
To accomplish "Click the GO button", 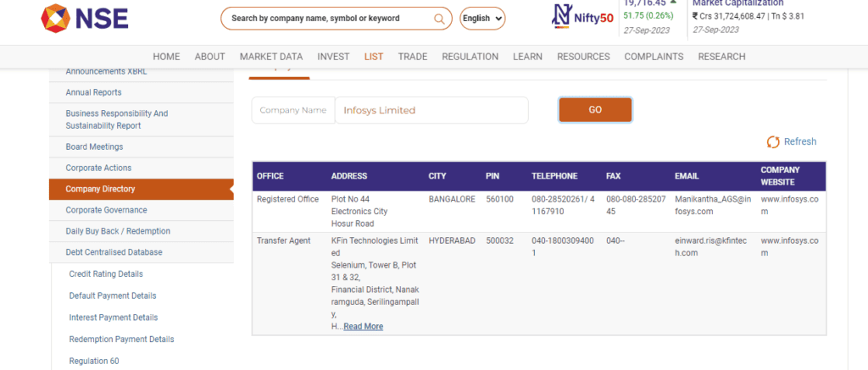I will pyautogui.click(x=595, y=110).
